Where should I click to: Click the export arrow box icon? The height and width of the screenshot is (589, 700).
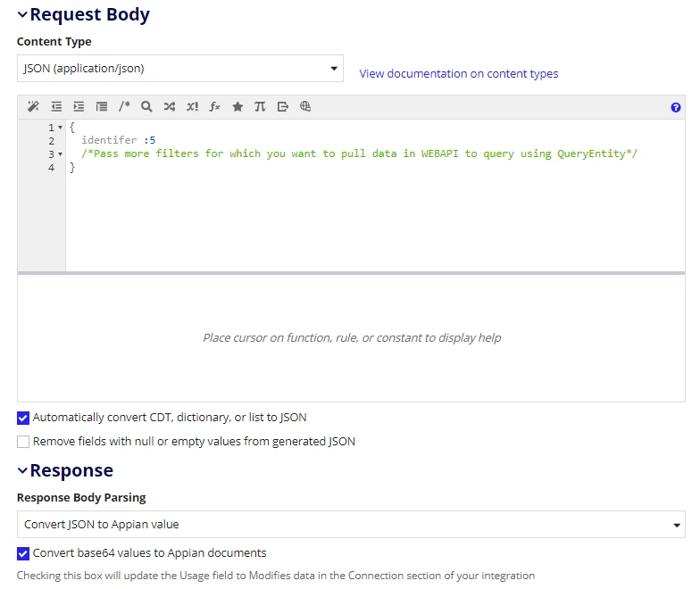click(282, 107)
